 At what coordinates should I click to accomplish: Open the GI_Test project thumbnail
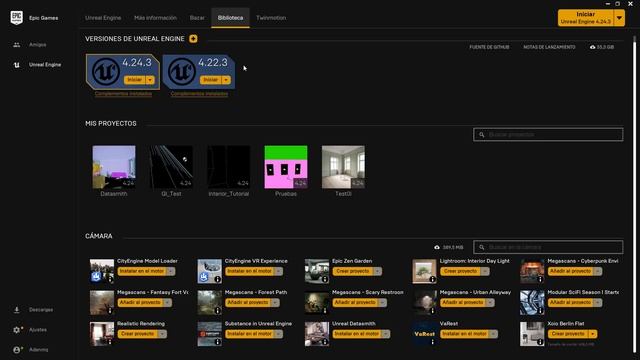coord(171,167)
